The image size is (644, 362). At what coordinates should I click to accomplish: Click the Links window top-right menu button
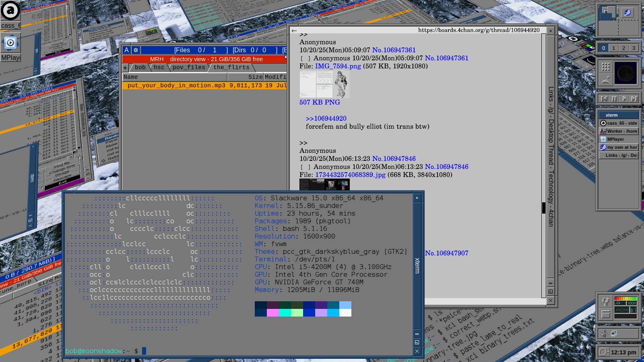coord(551,30)
